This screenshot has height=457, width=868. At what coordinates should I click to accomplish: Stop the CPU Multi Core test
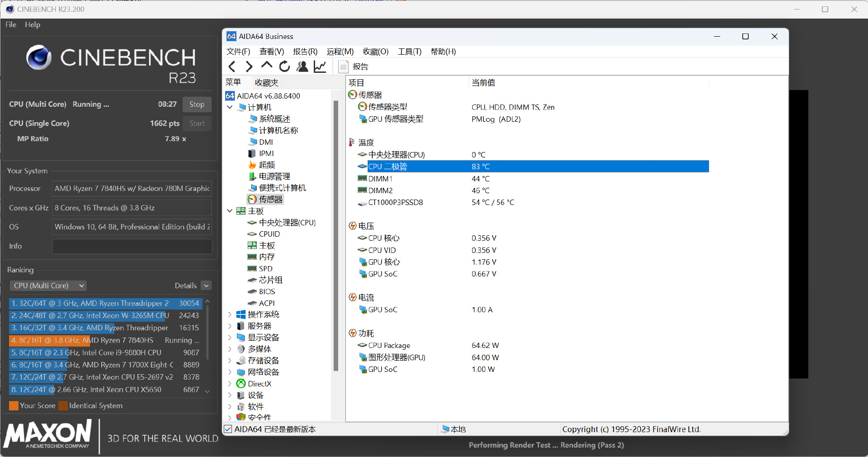click(197, 104)
